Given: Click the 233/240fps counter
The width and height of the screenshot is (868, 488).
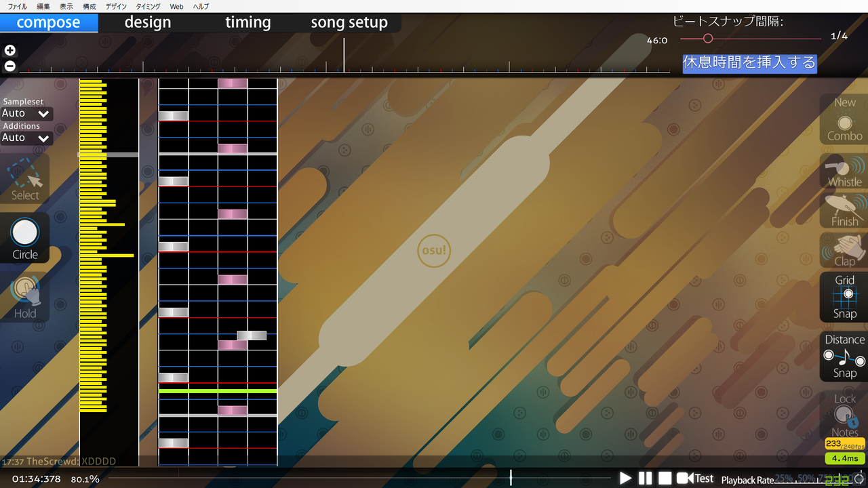Looking at the screenshot, I should pyautogui.click(x=844, y=444).
